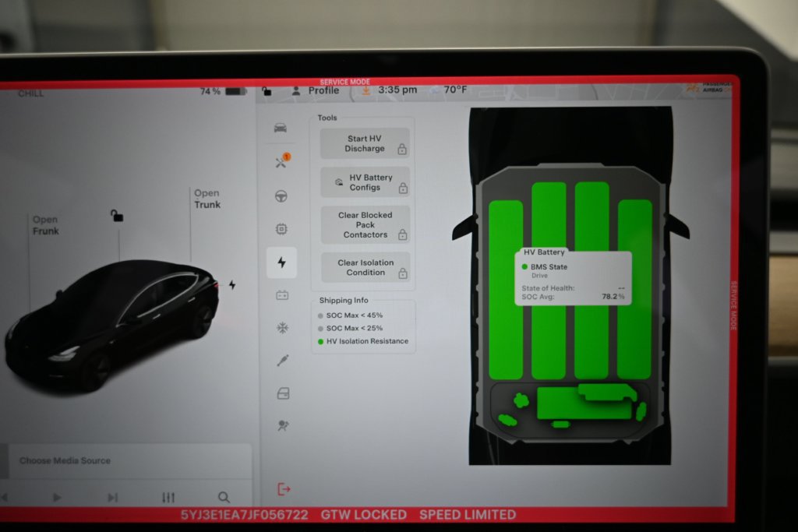
Task: Open the media search magnifier
Action: [224, 497]
